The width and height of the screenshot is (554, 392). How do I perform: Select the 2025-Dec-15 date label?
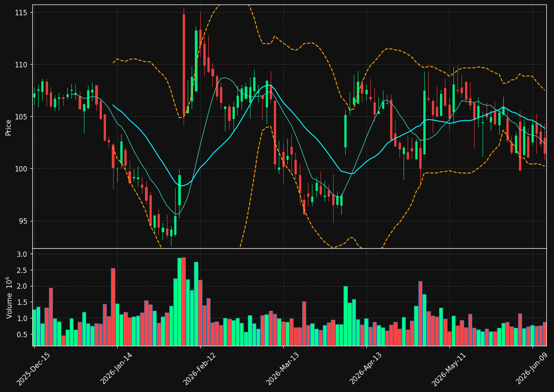click(x=34, y=369)
